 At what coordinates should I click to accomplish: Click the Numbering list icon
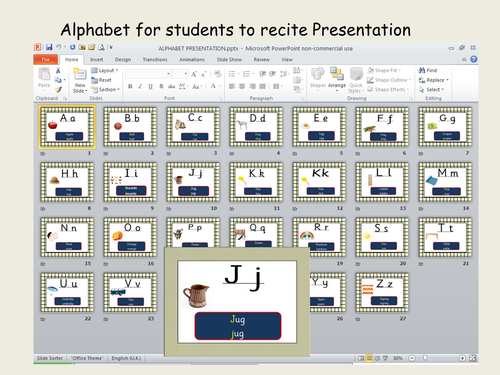(x=247, y=74)
